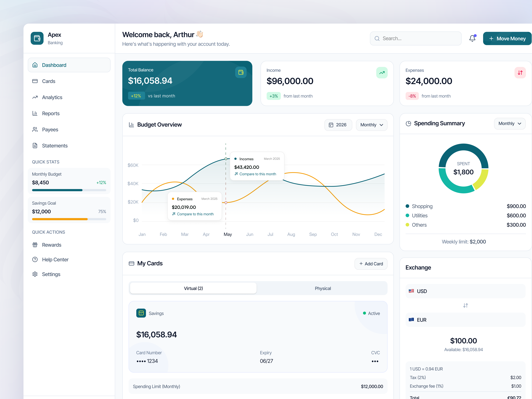Click the up-down arrows icon on Expenses card
The image size is (532, 399).
point(520,73)
